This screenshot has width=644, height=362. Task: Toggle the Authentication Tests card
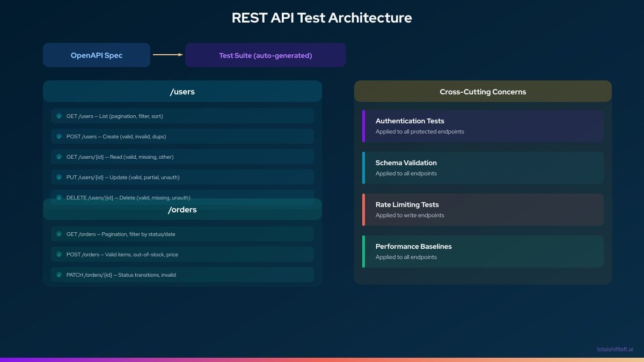coord(483,125)
